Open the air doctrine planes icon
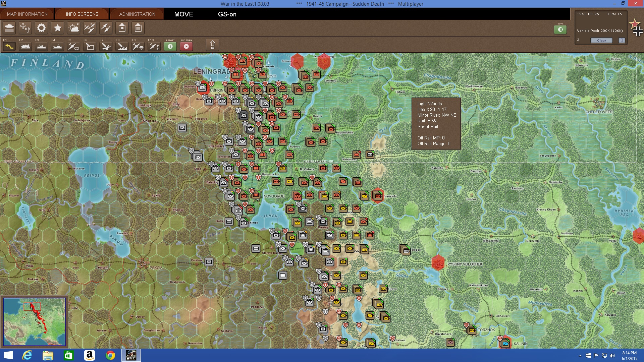 pyautogui.click(x=90, y=28)
